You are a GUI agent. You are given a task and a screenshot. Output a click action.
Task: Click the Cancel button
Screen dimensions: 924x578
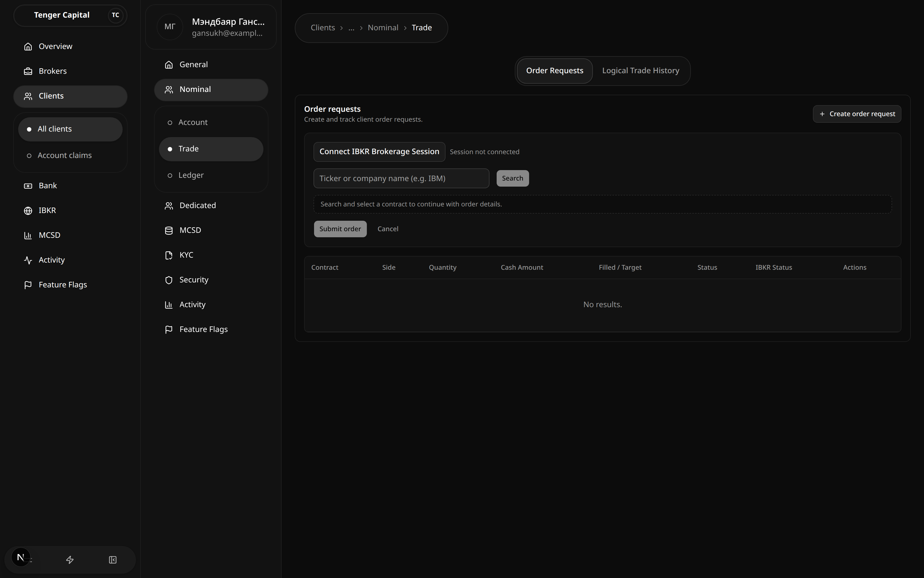pyautogui.click(x=388, y=229)
